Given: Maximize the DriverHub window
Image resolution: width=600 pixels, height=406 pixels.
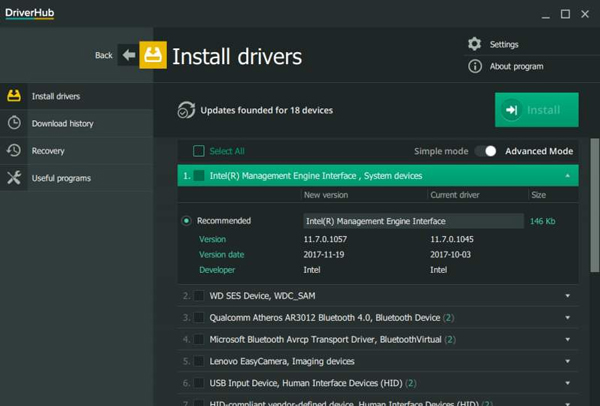Looking at the screenshot, I should pyautogui.click(x=565, y=14).
